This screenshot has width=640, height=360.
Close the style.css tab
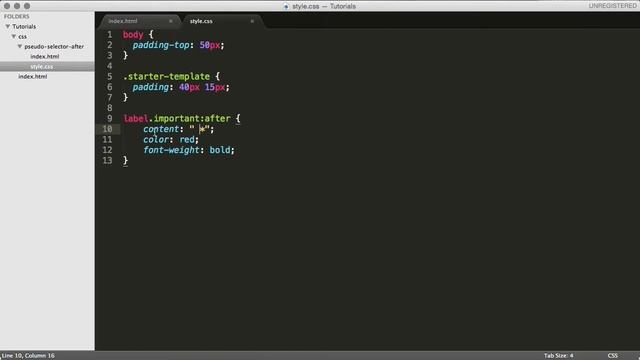point(252,21)
